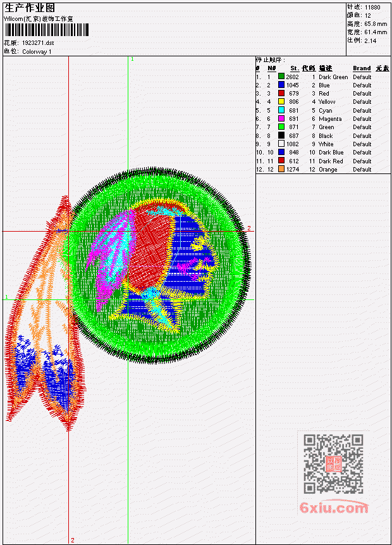Image resolution: width=392 pixels, height=545 pixels.
Task: Click the 'Black' description text
Action: click(326, 135)
